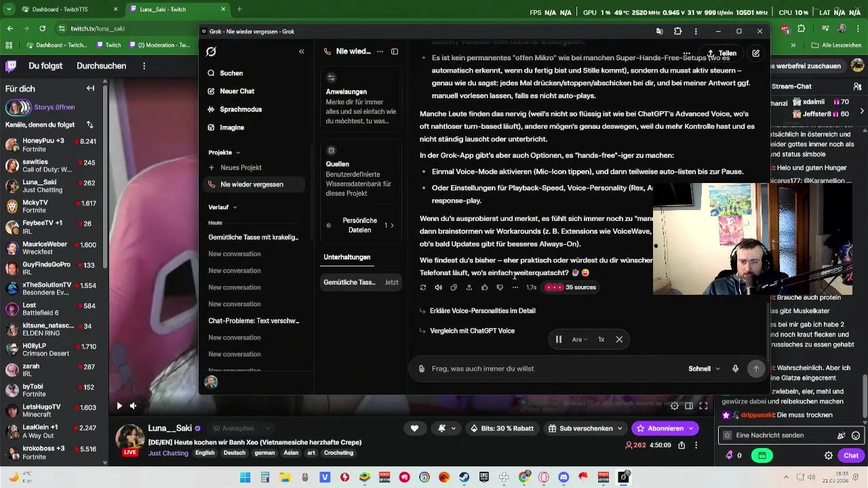
Task: Click the attachment paperclip in the Grok input
Action: click(x=422, y=369)
